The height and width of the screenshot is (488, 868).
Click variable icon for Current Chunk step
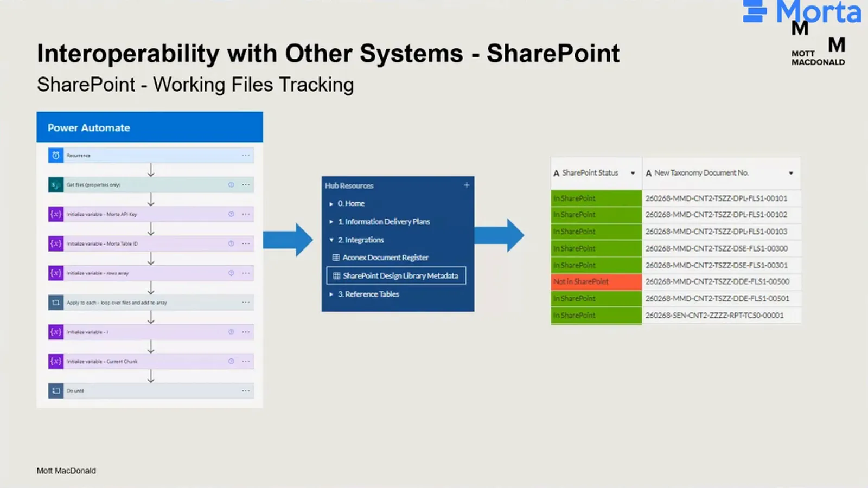[56, 361]
